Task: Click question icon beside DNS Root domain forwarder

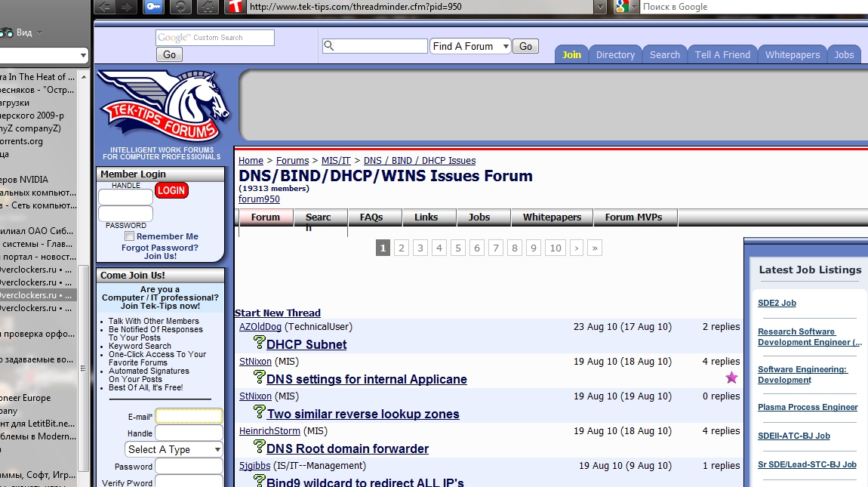Action: click(259, 446)
